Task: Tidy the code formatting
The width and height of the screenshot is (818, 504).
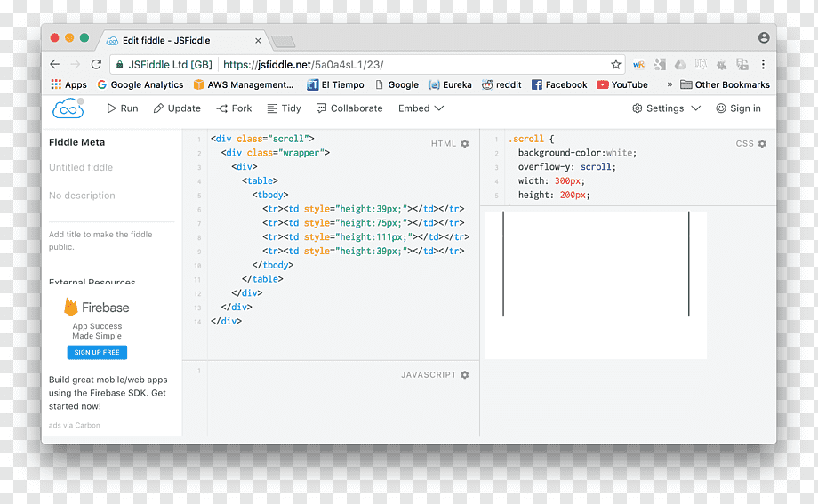Action: 284,108
